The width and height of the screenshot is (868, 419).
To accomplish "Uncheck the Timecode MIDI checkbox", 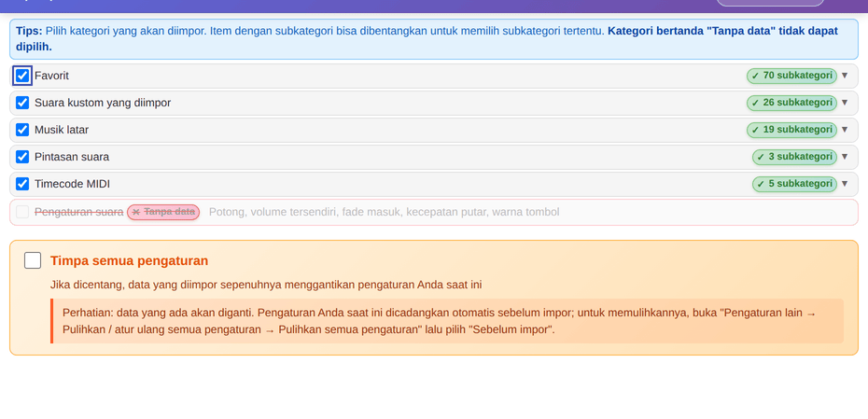I will click(x=22, y=184).
